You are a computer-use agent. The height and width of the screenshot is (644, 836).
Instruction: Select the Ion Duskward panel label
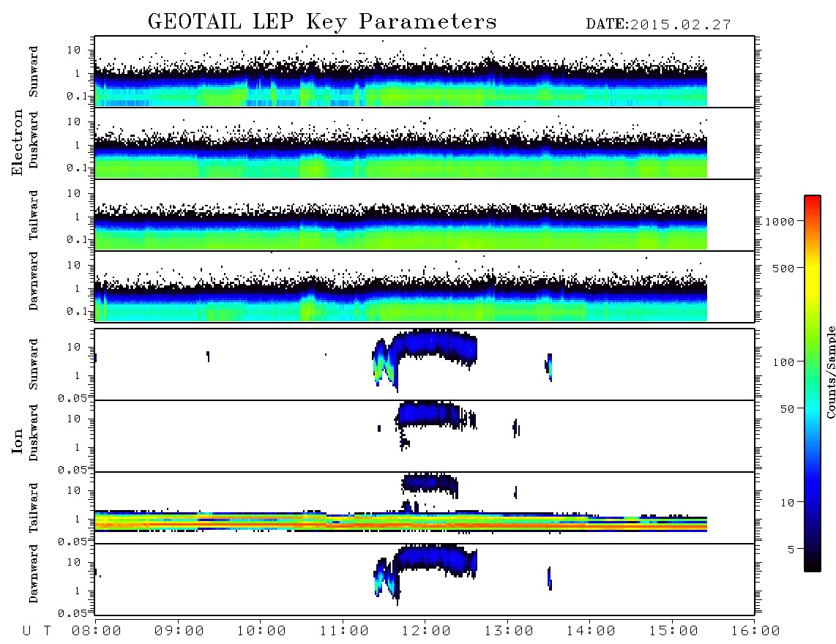point(34,433)
